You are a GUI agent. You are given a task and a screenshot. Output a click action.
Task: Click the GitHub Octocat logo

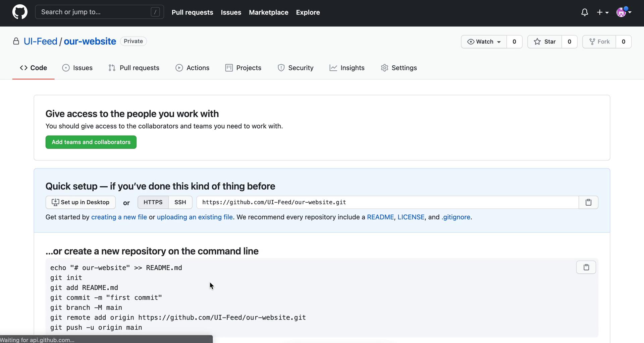click(x=20, y=12)
